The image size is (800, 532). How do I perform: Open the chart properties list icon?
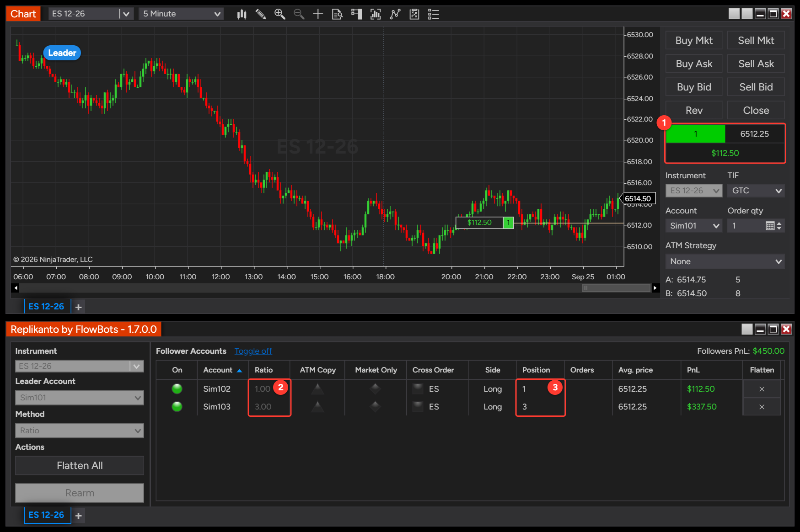click(433, 14)
